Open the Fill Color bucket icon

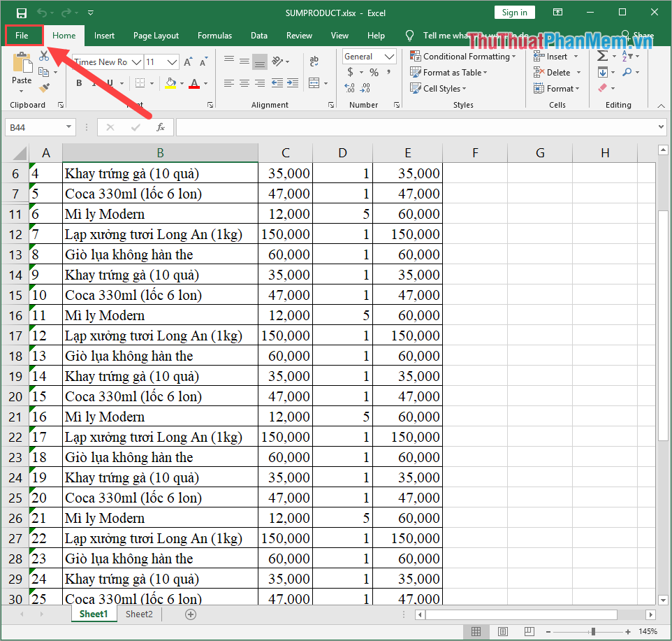pos(170,83)
